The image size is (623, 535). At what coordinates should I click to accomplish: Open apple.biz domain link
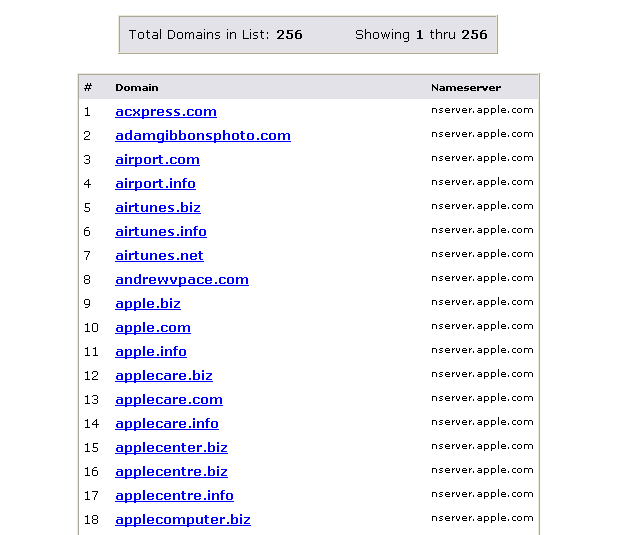pos(147,304)
